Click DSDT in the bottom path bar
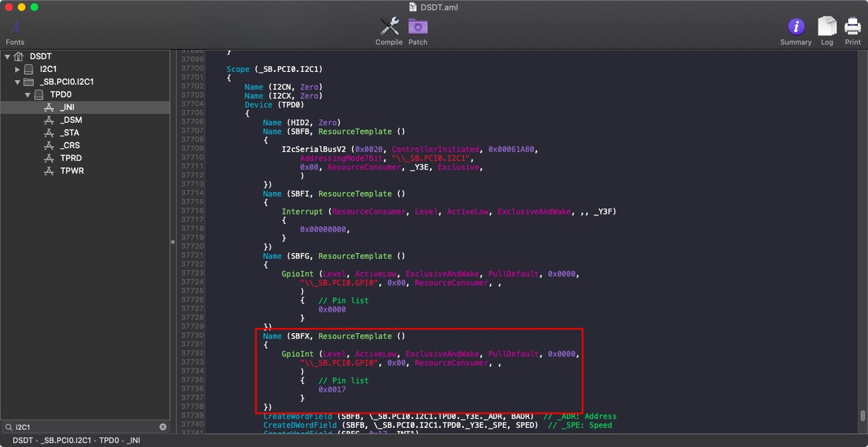The image size is (868, 447). 23,441
